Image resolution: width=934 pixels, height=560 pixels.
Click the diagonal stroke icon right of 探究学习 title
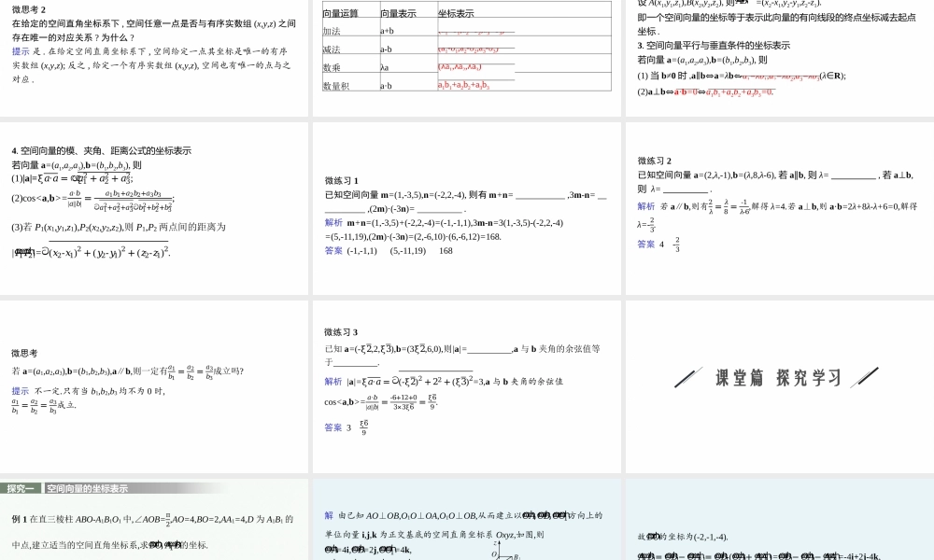coord(867,377)
